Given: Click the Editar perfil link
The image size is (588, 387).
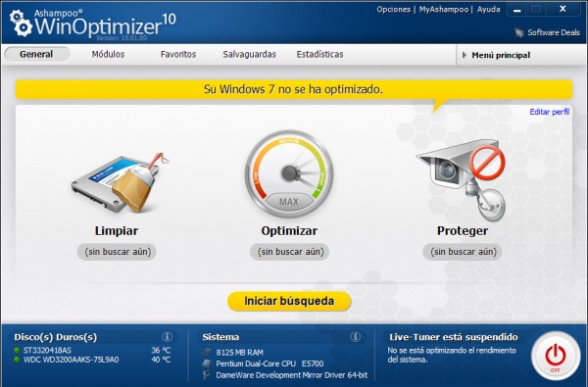Looking at the screenshot, I should pyautogui.click(x=550, y=112).
